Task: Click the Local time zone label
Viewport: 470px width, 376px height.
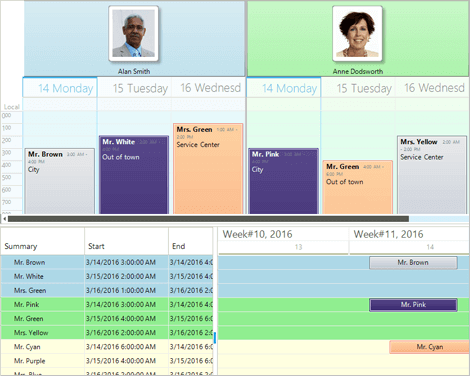Action: coord(12,107)
